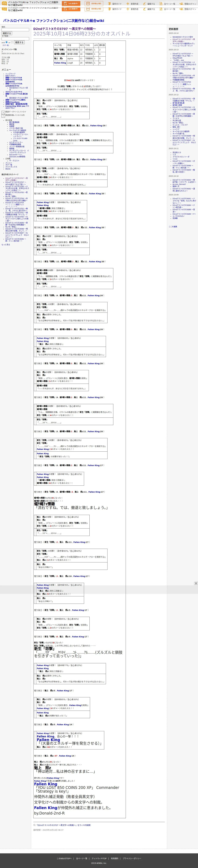
Task: Open メンバー専用掲示板 link
Action: click(x=17, y=146)
